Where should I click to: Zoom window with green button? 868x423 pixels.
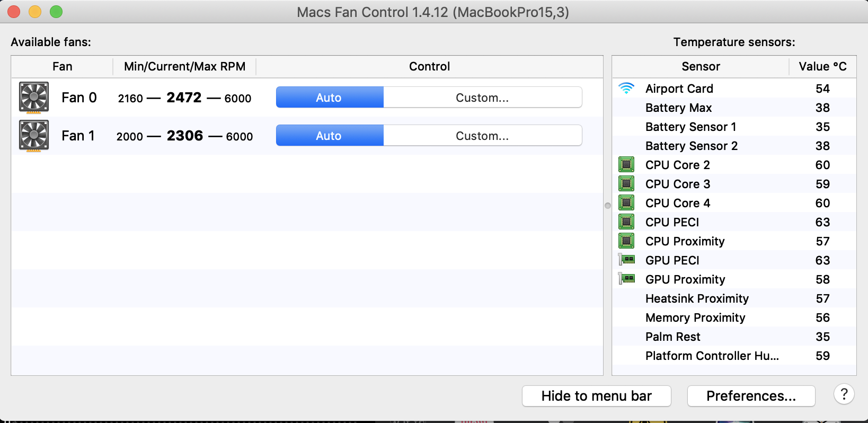click(x=56, y=12)
